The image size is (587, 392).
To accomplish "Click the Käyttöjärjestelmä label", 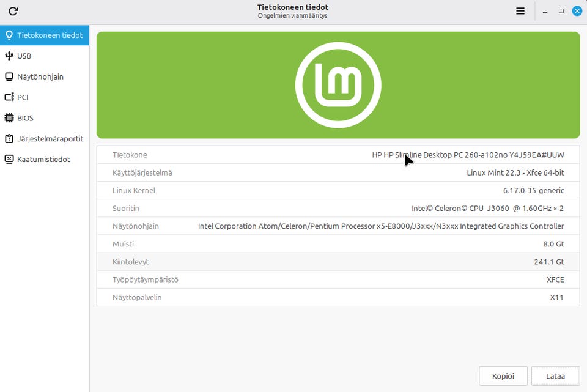I will (142, 172).
